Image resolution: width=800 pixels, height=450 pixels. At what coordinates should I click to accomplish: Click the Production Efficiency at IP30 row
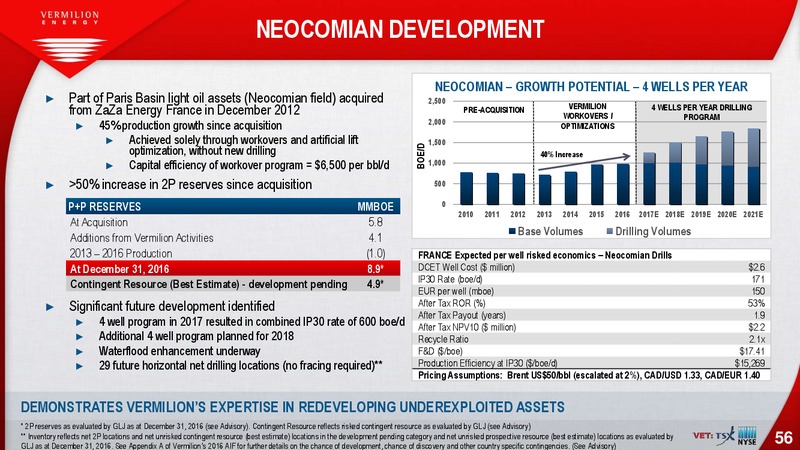pos(591,363)
